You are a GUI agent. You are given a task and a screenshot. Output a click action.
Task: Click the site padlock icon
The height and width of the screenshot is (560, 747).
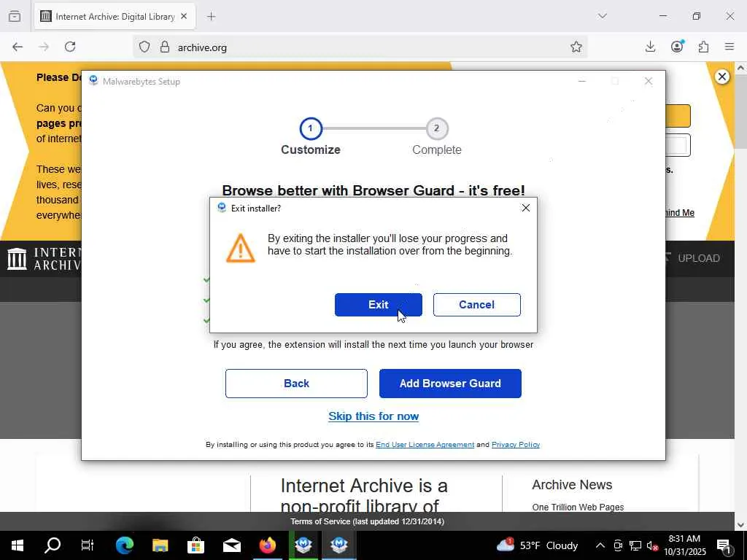(x=165, y=47)
